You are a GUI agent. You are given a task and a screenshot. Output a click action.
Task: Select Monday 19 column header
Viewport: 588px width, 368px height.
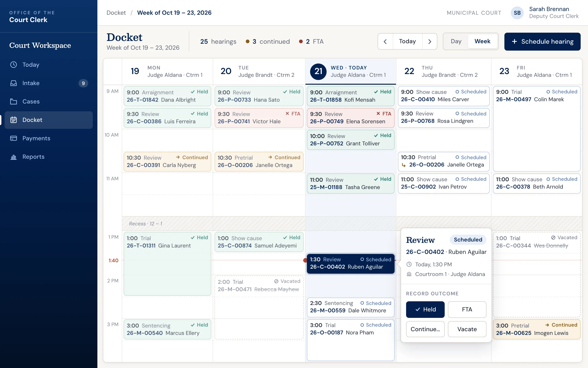pos(167,71)
